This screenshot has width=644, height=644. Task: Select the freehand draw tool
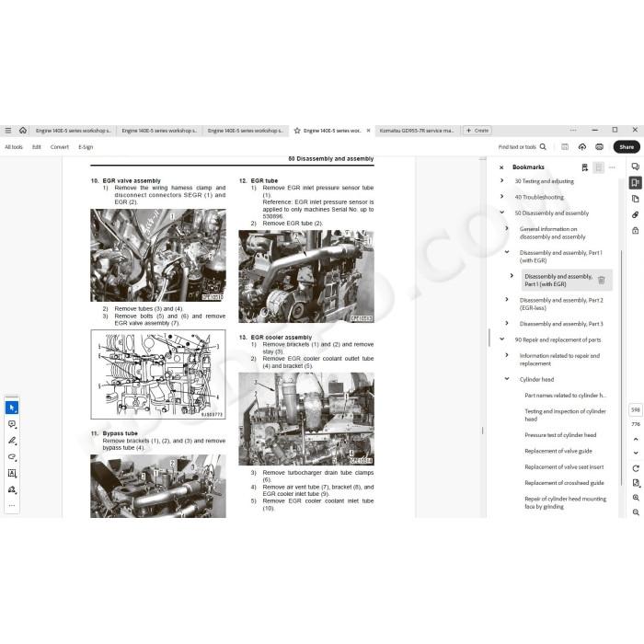[12, 456]
